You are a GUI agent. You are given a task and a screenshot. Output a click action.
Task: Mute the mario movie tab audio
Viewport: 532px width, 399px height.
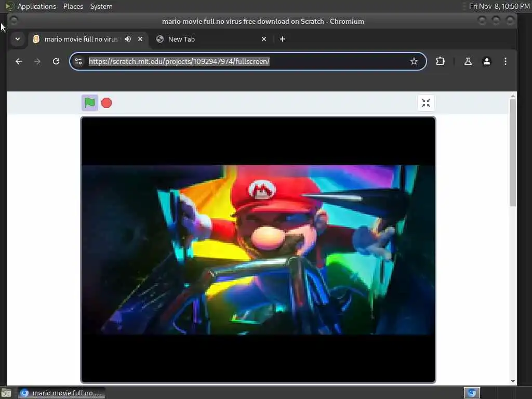coord(128,39)
